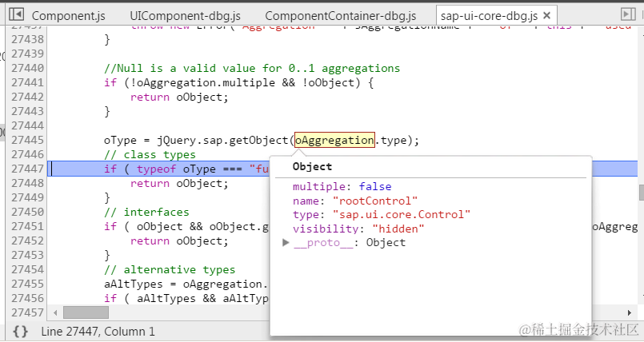Switch to the UIComponent-dbg.js tab
The height and width of the screenshot is (342, 644).
(x=186, y=16)
